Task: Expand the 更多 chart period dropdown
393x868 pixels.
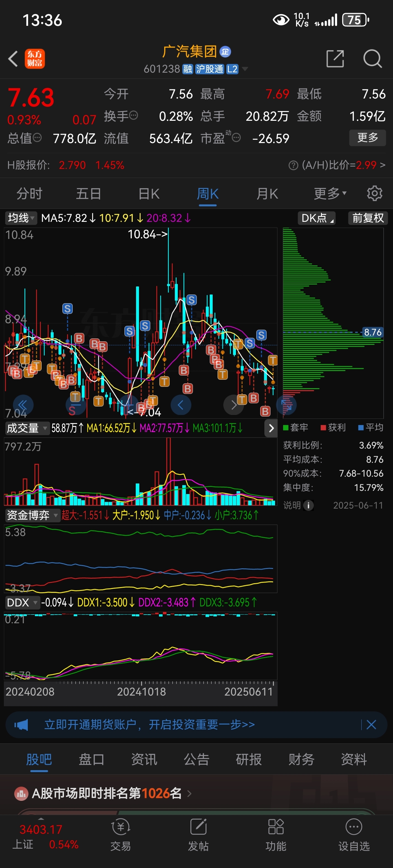Action: 330,193
